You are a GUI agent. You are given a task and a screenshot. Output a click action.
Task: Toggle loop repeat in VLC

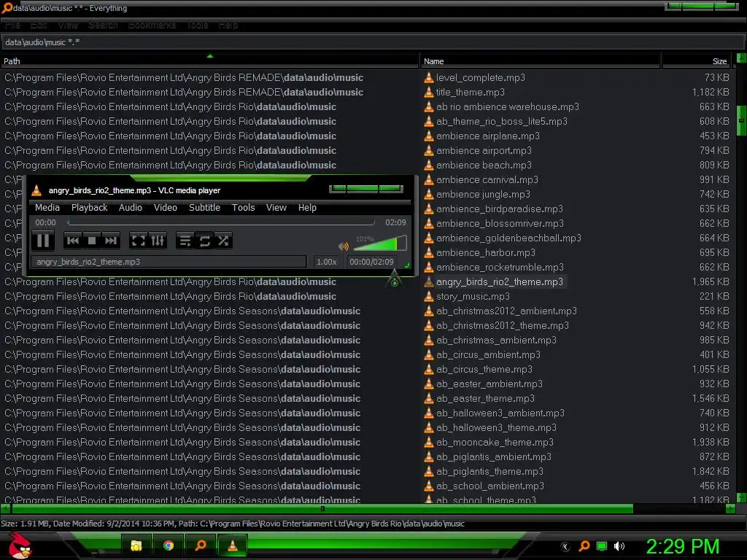coord(205,241)
